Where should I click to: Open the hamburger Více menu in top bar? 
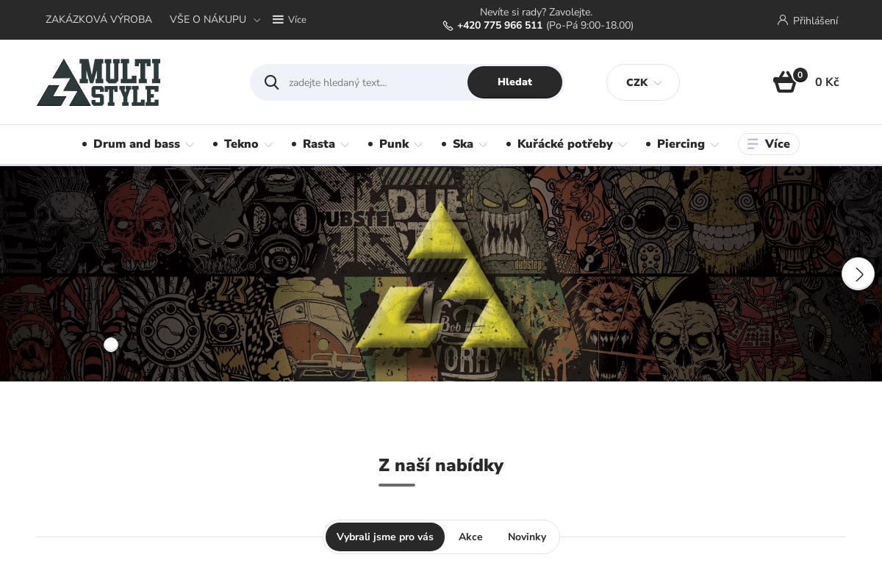pyautogui.click(x=290, y=20)
